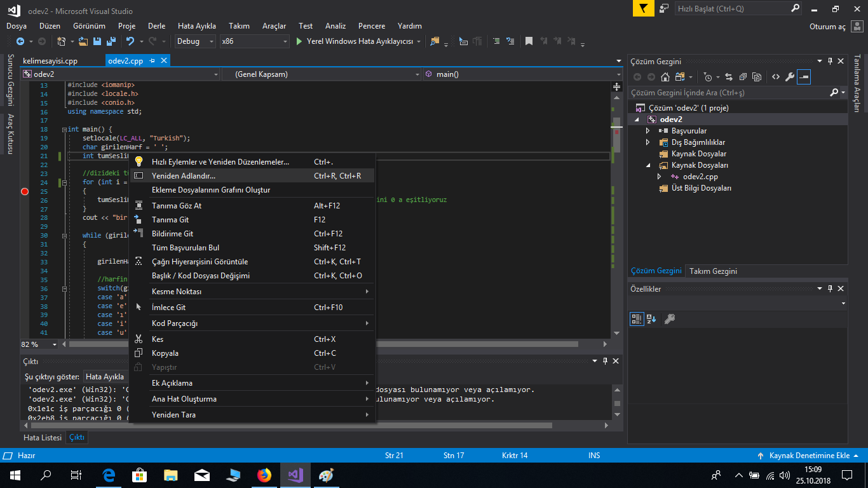Click the Open File folder icon
The width and height of the screenshot is (868, 488).
coord(84,41)
